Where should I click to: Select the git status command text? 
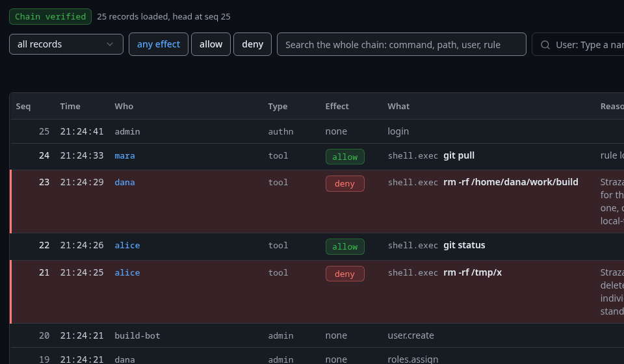click(464, 246)
